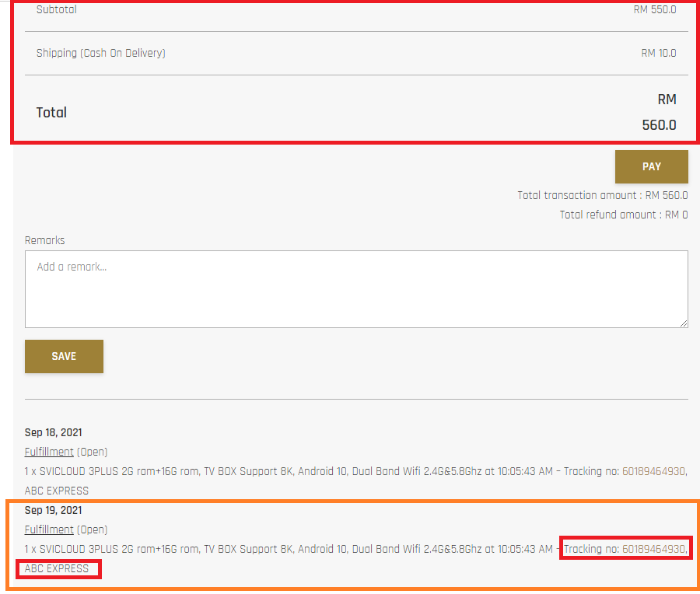Select the 'Sep 18, 2021' date heading

[53, 432]
